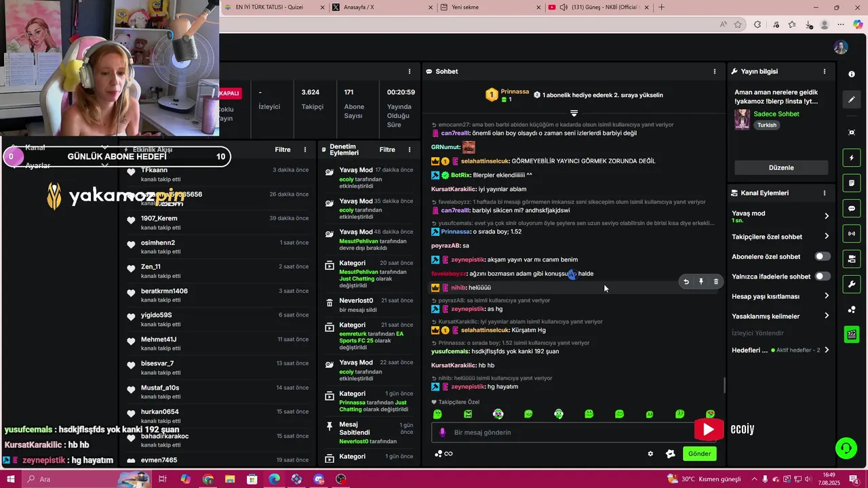
Task: Click follower entry osimhenn2
Action: pos(218,247)
